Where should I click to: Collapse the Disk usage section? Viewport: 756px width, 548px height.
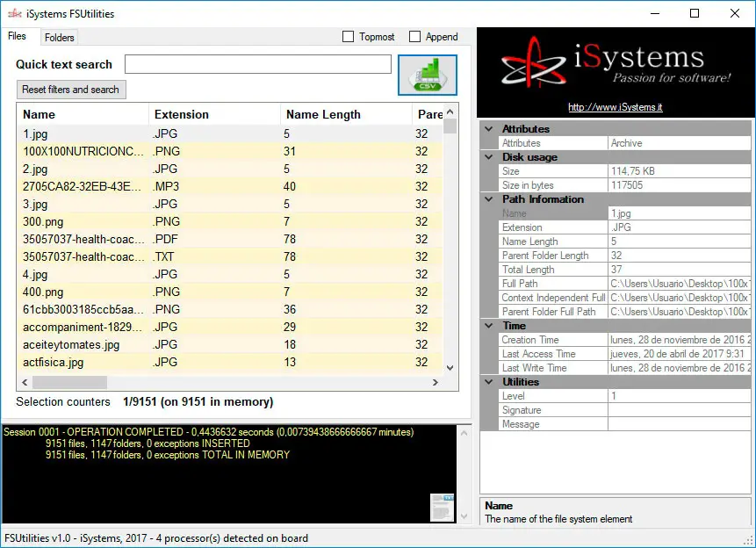click(489, 157)
